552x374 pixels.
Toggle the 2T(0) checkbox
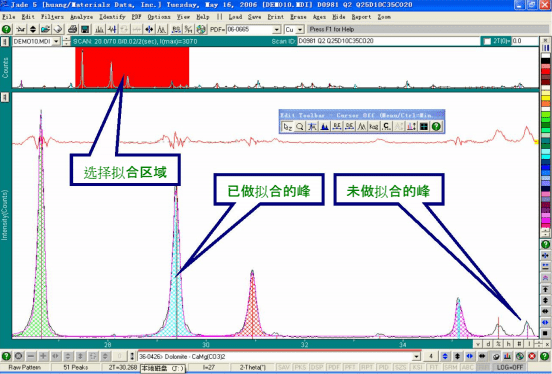click(x=487, y=41)
